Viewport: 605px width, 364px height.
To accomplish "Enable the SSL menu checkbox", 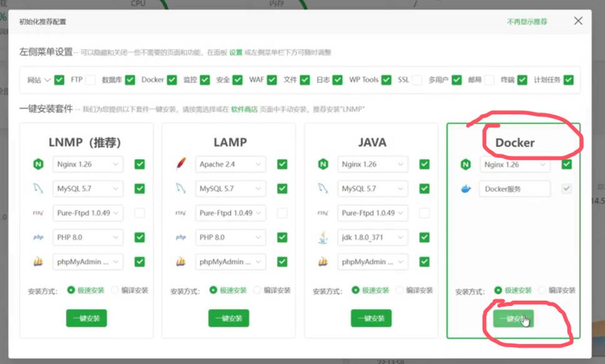I will (417, 80).
